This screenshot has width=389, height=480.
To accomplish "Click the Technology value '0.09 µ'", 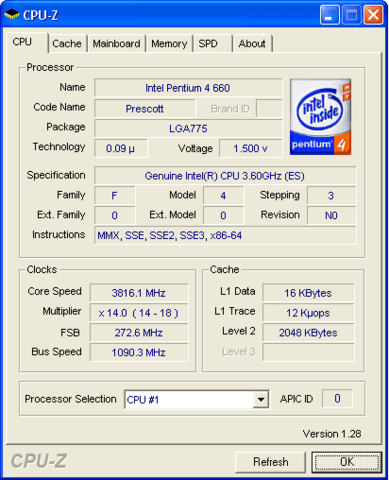I will point(121,148).
